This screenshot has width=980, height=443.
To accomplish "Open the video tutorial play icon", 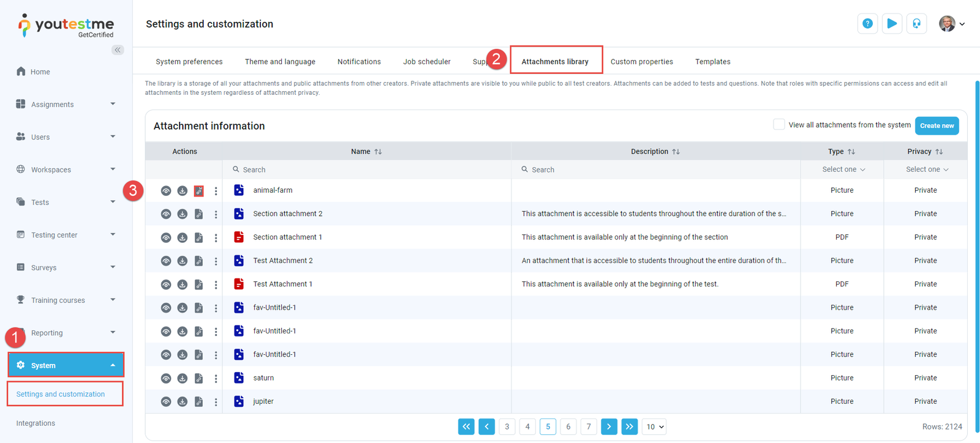I will [892, 24].
